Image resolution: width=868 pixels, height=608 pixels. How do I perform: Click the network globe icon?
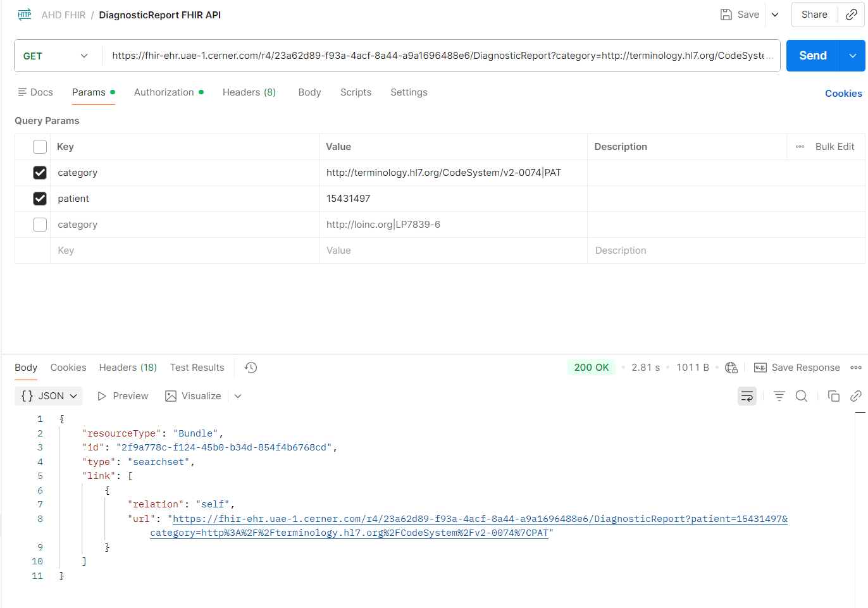click(731, 368)
